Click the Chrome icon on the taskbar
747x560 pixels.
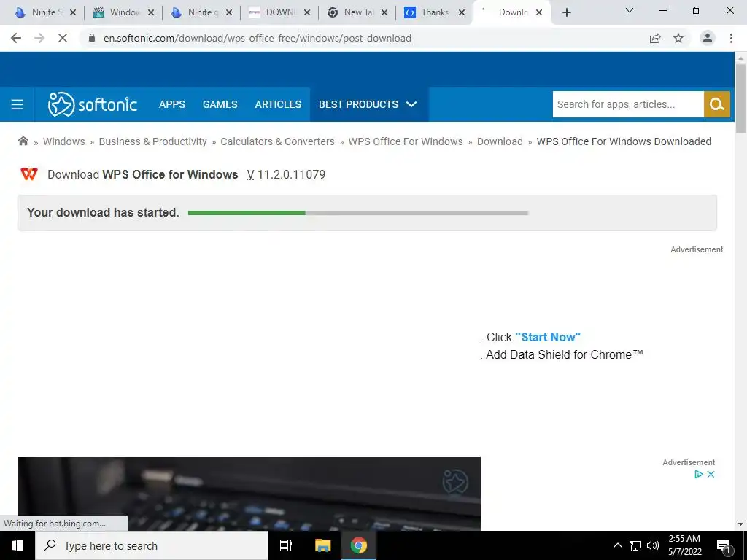coord(359,545)
